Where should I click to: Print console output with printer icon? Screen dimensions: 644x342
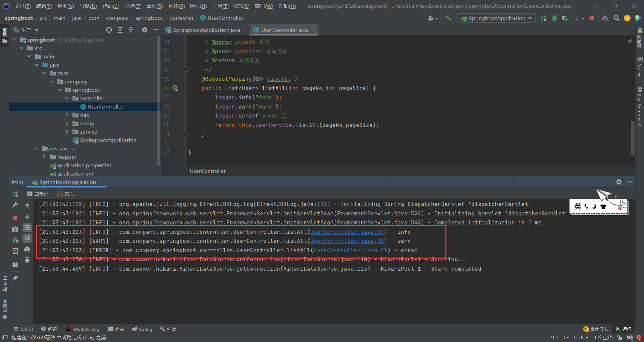[x=27, y=249]
